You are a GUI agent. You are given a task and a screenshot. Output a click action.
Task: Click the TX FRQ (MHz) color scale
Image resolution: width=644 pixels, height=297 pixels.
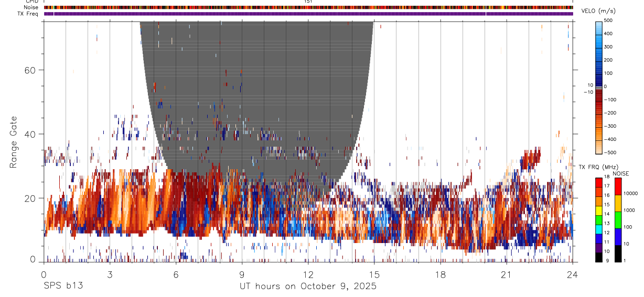coord(598,220)
